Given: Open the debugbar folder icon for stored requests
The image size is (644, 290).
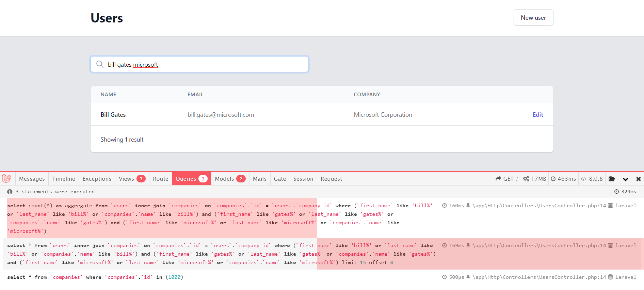Looking at the screenshot, I should tap(612, 179).
